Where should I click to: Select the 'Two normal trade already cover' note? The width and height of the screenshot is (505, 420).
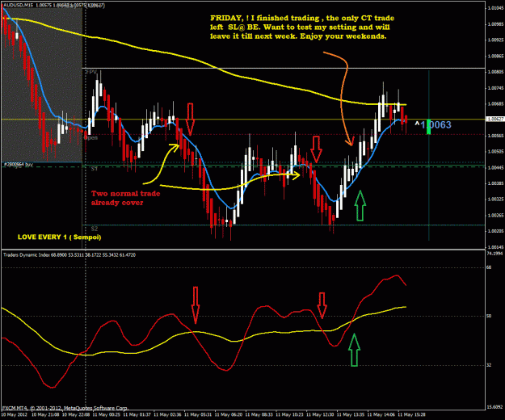pos(125,198)
